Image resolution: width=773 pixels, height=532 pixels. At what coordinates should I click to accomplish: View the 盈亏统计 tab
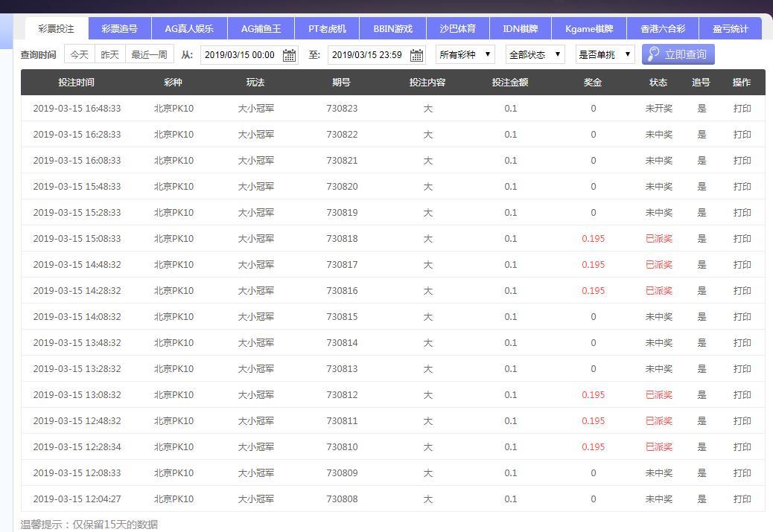pyautogui.click(x=731, y=28)
